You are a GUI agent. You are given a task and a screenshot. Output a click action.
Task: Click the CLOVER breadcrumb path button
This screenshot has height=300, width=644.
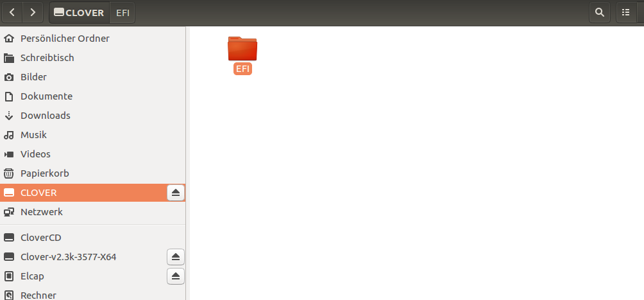[80, 13]
